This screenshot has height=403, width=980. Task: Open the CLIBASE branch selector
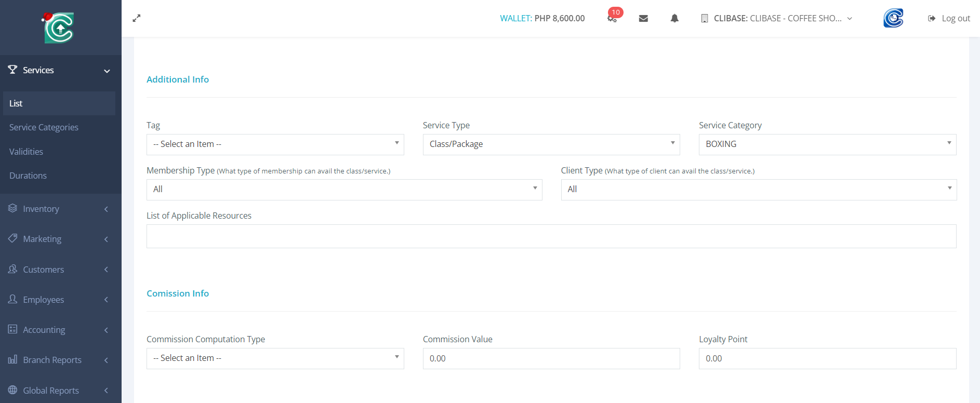pyautogui.click(x=777, y=18)
